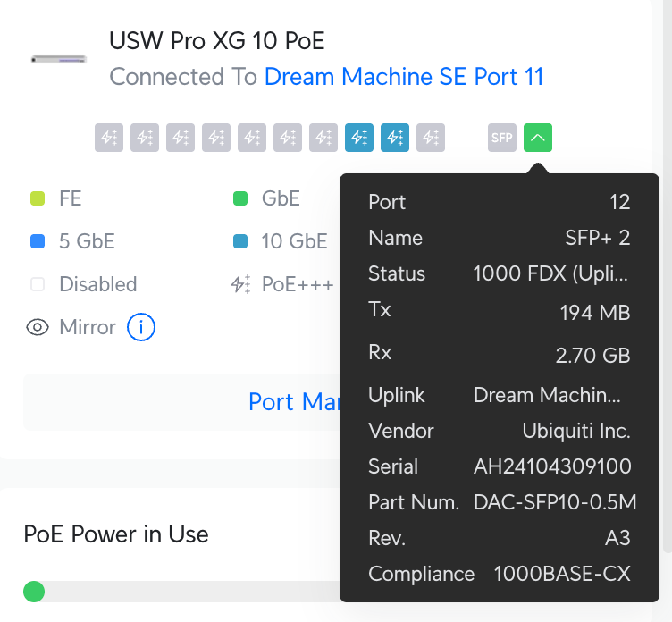Click the PoE power usage bar indicator

[34, 592]
